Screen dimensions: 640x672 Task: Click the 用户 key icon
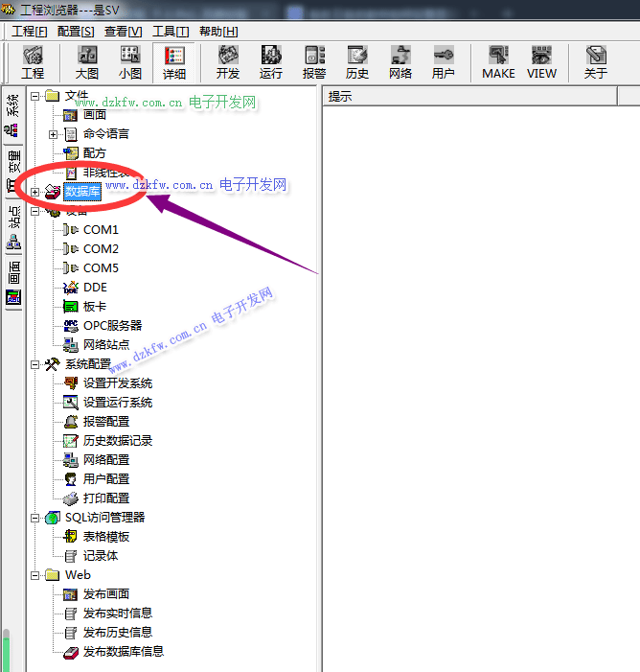pos(444,62)
